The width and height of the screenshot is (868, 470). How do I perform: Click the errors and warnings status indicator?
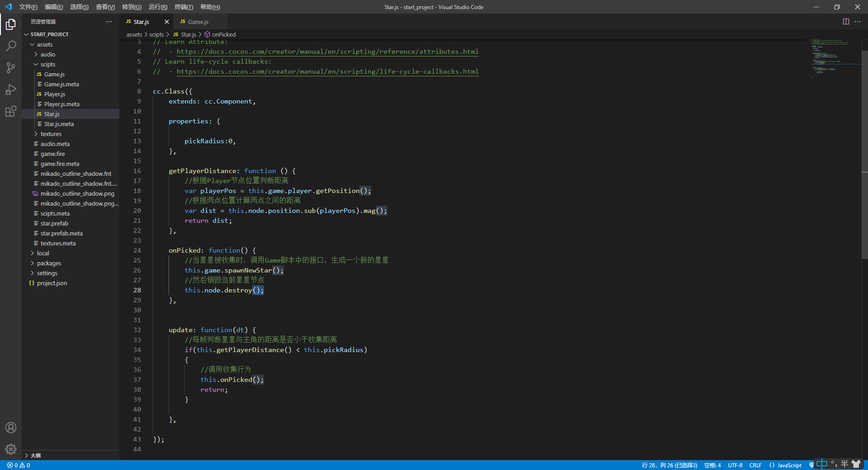[x=19, y=465]
